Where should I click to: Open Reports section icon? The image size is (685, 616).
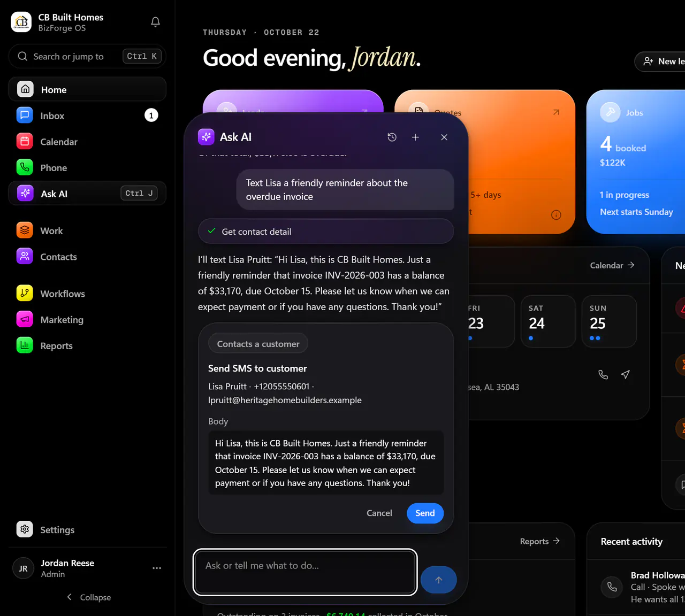[x=25, y=345]
